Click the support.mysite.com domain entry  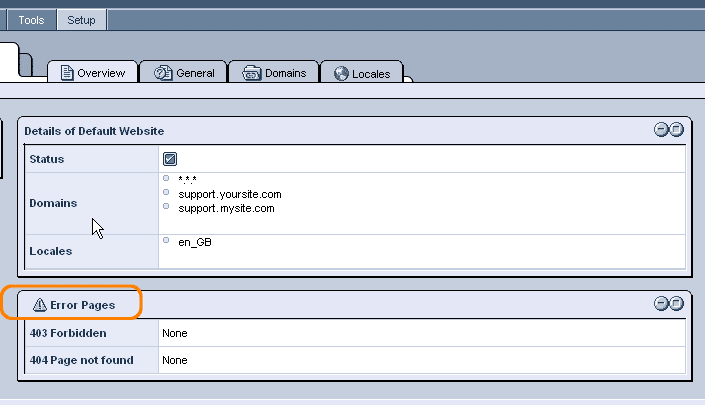pos(226,208)
